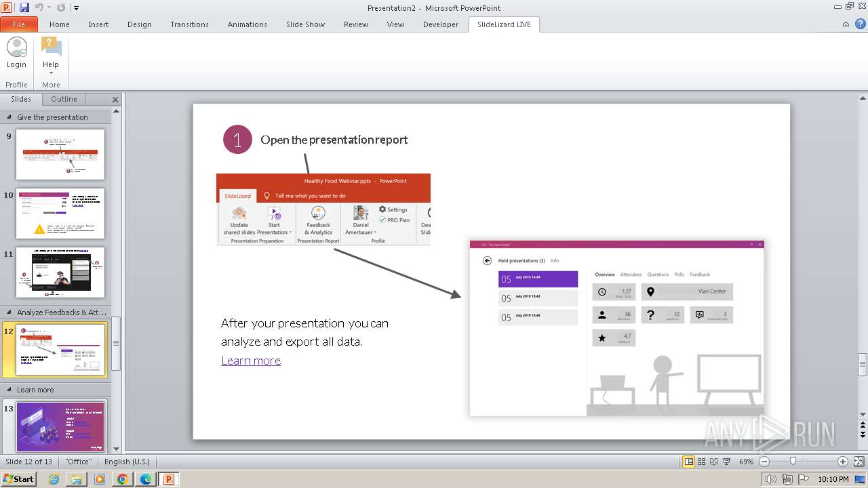Open the Windows Start menu

point(19,479)
